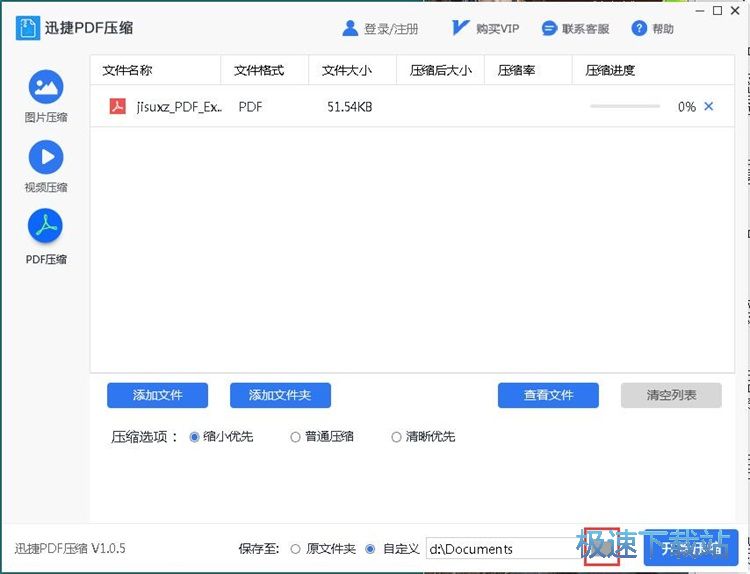This screenshot has height=574, width=750.
Task: Click the 迅捷PDF压缩 V1.0.5 version text
Action: 70,548
